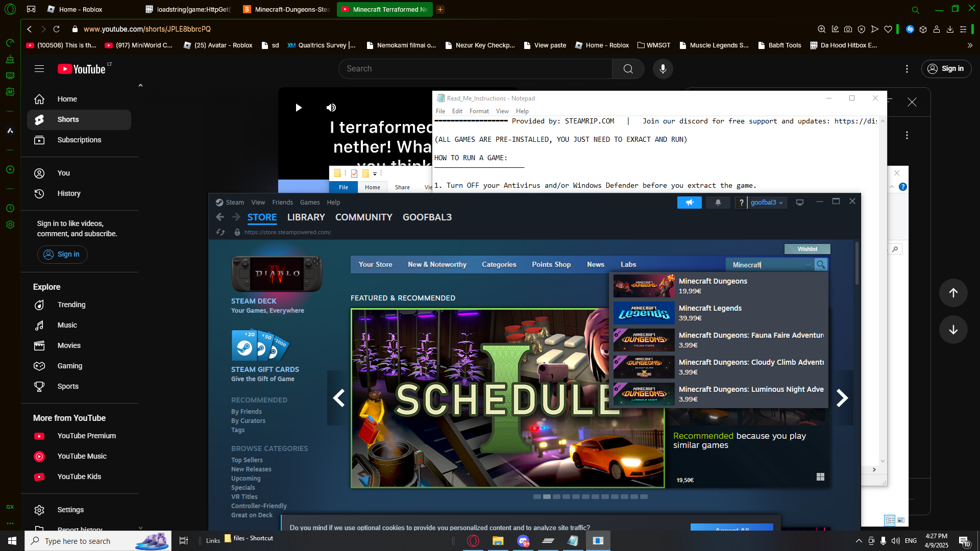Open Opera GX browser from taskbar
This screenshot has height=551, width=980.
473,541
